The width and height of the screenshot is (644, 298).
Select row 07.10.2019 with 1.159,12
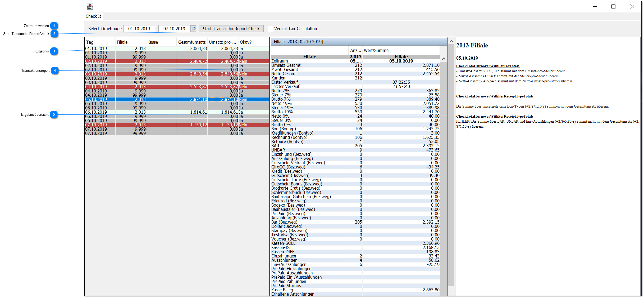coord(177,125)
